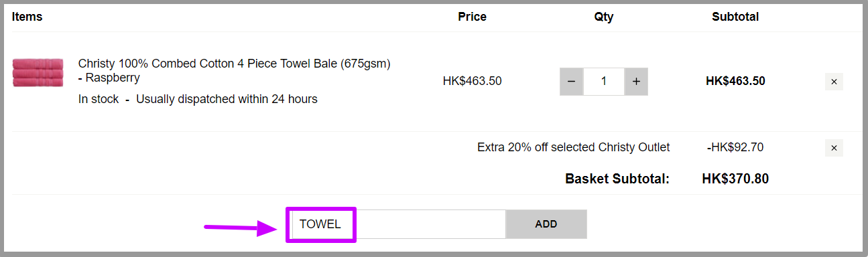
Task: Click the In stock dispatch information line
Action: [x=198, y=99]
